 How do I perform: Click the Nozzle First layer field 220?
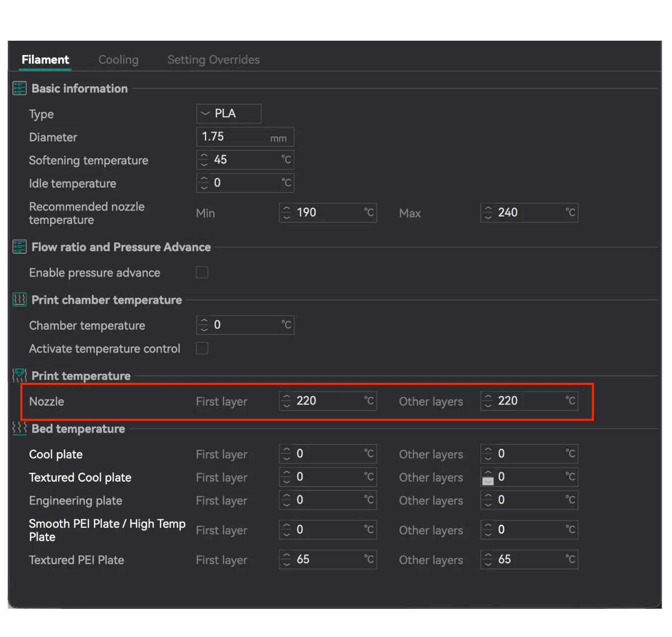[328, 401]
